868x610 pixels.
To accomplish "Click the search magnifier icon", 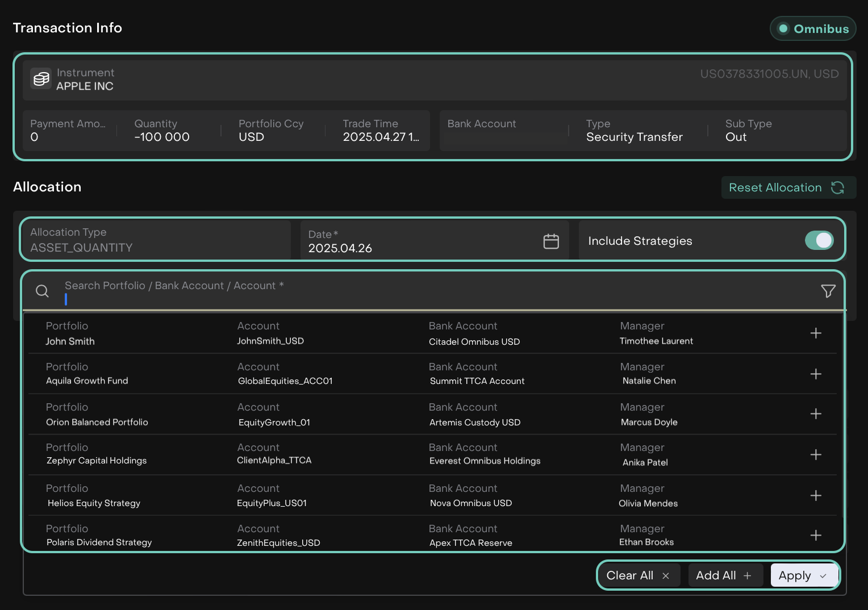I will point(42,291).
